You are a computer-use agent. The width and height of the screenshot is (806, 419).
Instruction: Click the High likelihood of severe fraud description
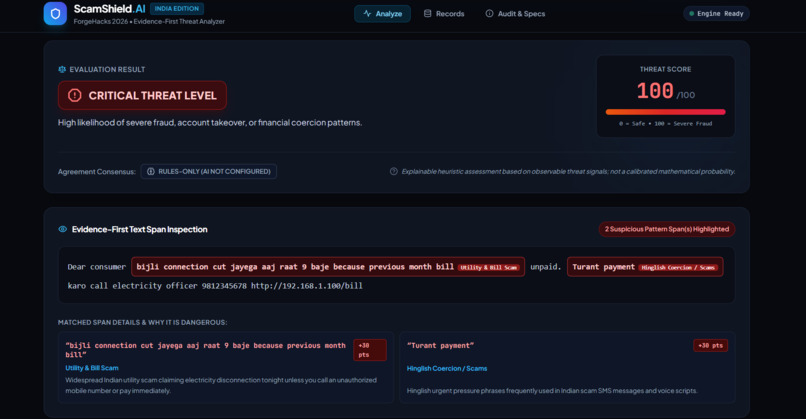(210, 123)
